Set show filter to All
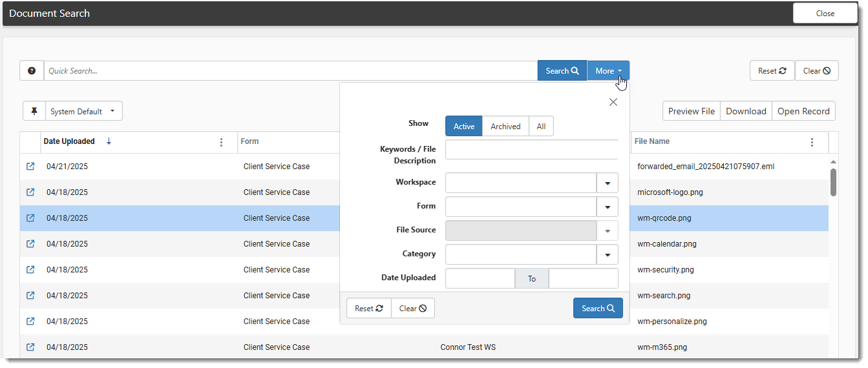 [541, 127]
